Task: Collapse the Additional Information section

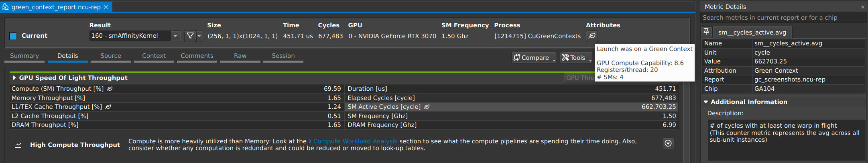Action: pyautogui.click(x=706, y=102)
